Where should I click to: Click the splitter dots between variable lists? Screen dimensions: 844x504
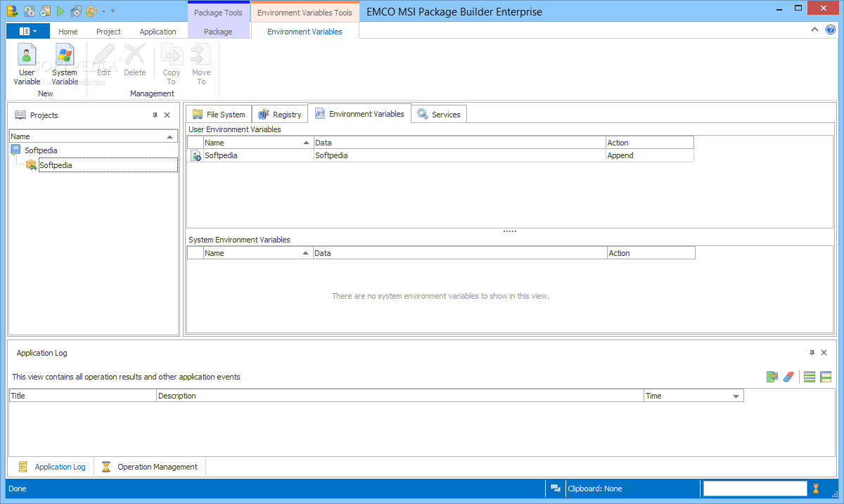tap(510, 231)
